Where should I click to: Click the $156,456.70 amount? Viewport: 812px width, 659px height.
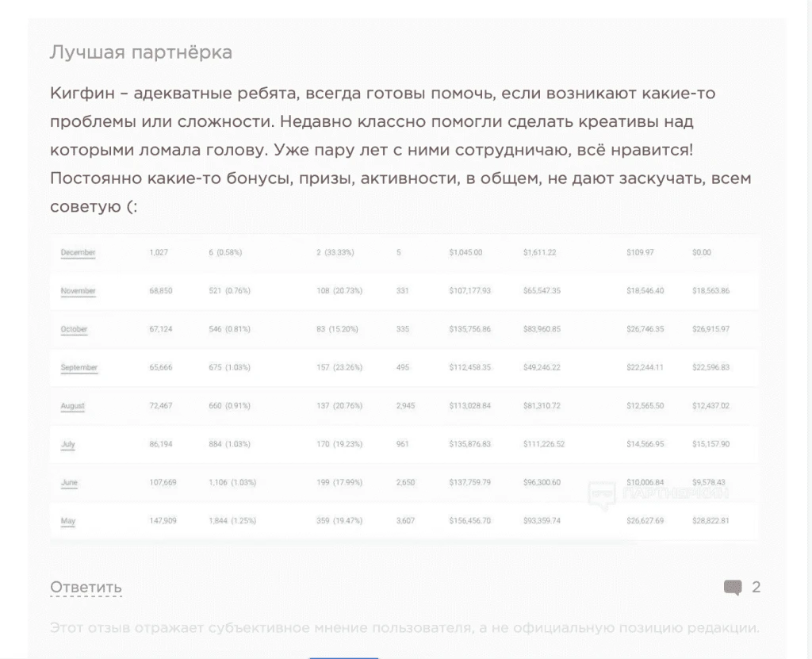[469, 521]
